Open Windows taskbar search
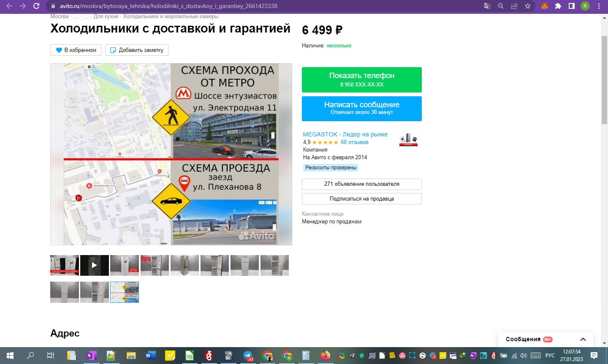This screenshot has height=364, width=608. [x=30, y=356]
